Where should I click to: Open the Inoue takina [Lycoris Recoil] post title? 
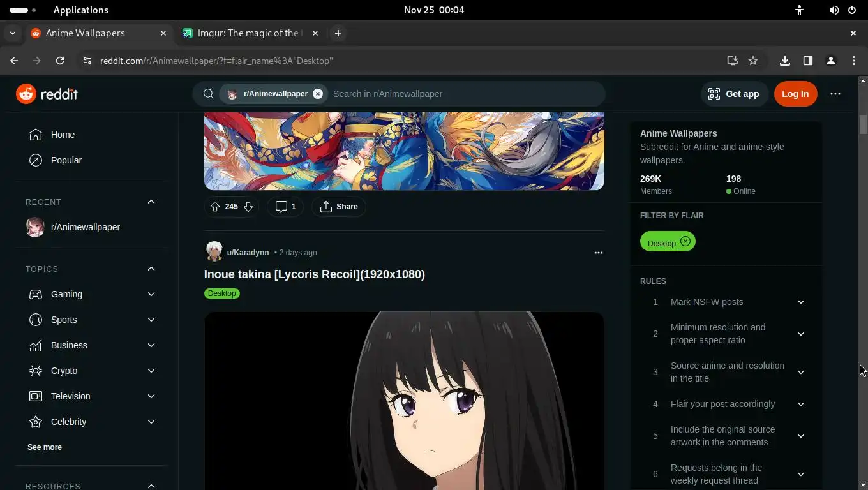315,274
